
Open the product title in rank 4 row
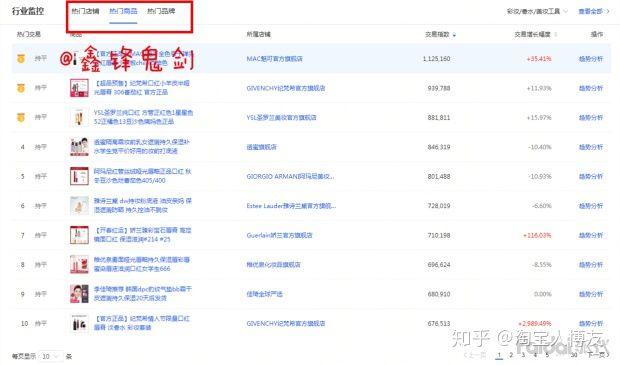142,147
